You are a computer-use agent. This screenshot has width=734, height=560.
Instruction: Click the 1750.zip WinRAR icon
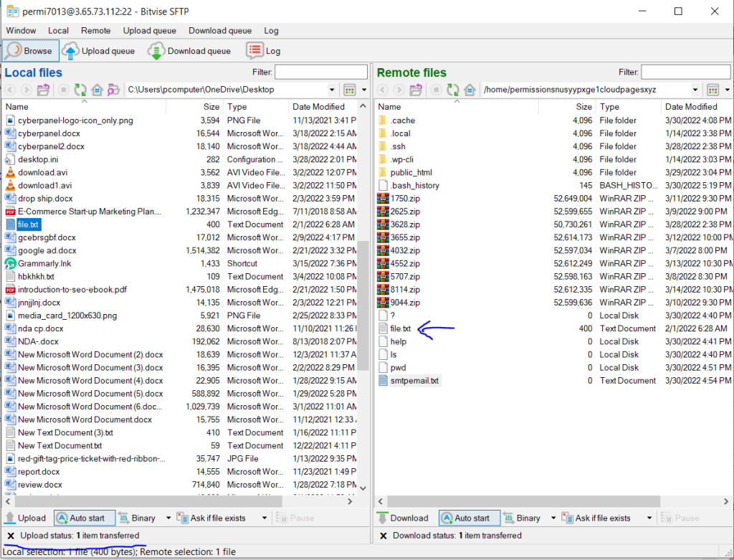pyautogui.click(x=383, y=198)
